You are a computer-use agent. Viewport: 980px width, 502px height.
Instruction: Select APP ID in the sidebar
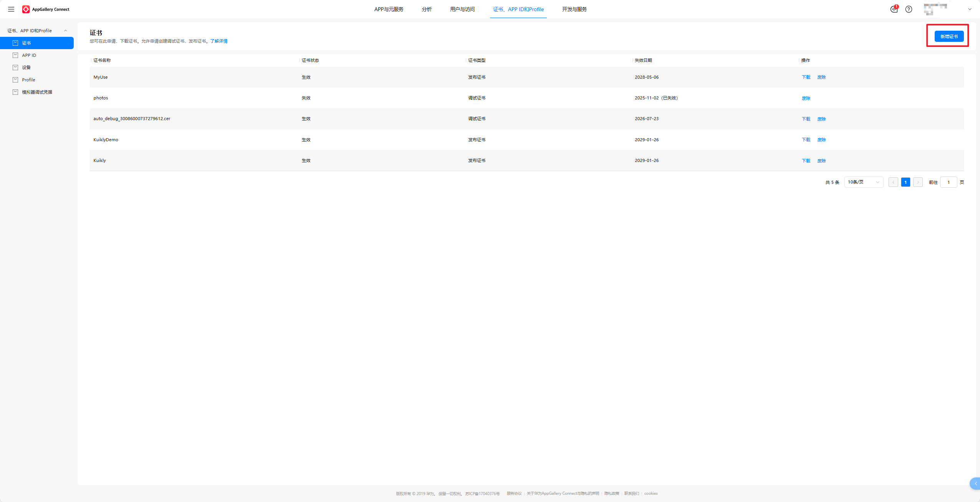coord(29,55)
